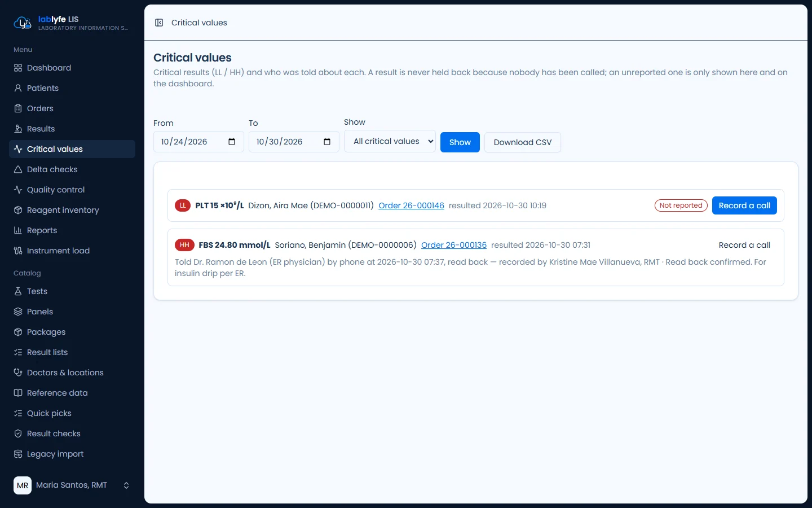Viewport: 812px width, 508px height.
Task: Go to the Patients menu item
Action: (72, 88)
